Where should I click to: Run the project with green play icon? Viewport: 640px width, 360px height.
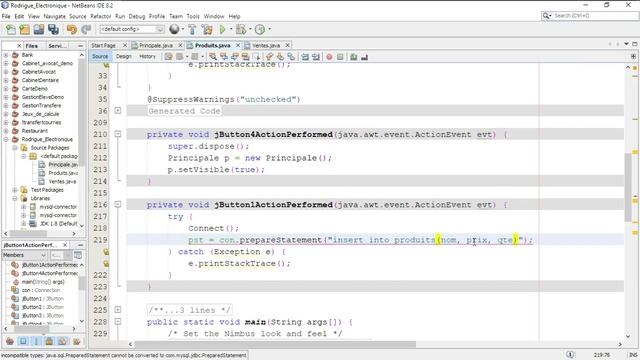coord(222,29)
